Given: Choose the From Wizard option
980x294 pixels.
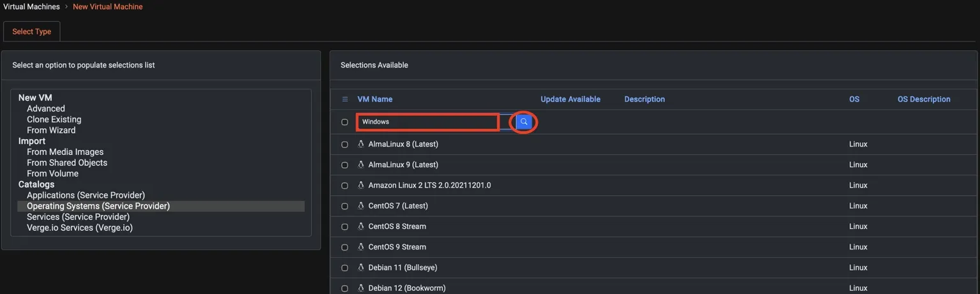Looking at the screenshot, I should [51, 130].
